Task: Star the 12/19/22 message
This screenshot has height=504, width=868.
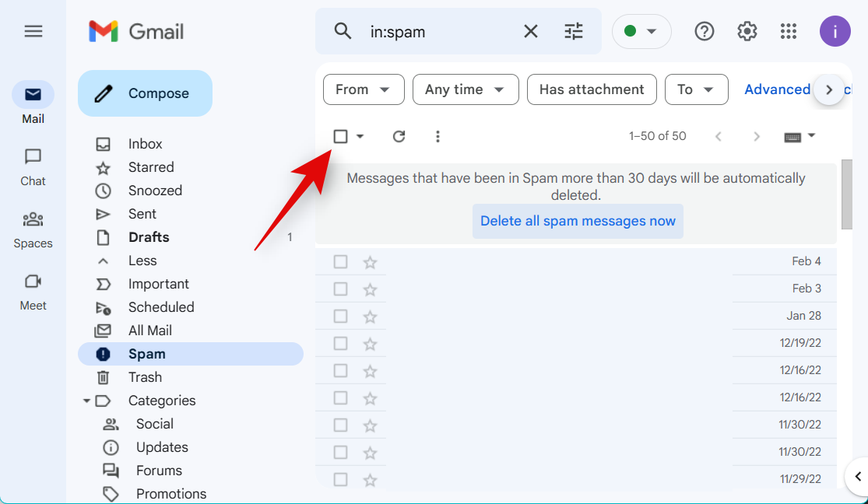Action: click(x=370, y=343)
